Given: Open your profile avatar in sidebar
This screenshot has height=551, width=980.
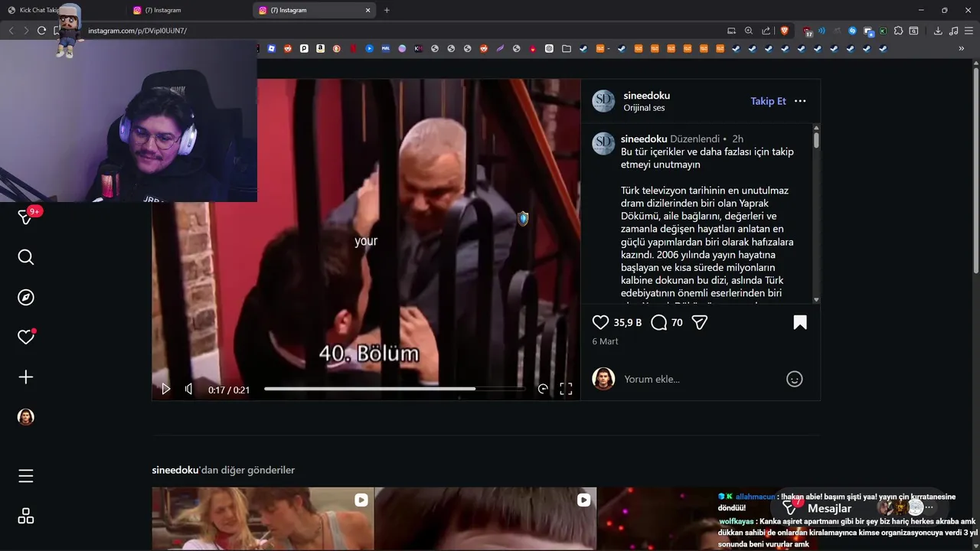Looking at the screenshot, I should [x=26, y=417].
